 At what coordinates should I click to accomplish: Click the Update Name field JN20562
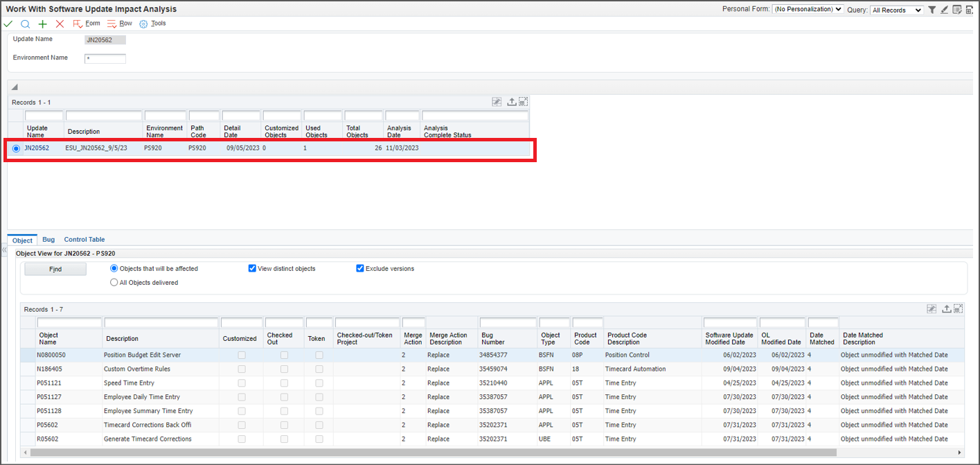[x=105, y=40]
